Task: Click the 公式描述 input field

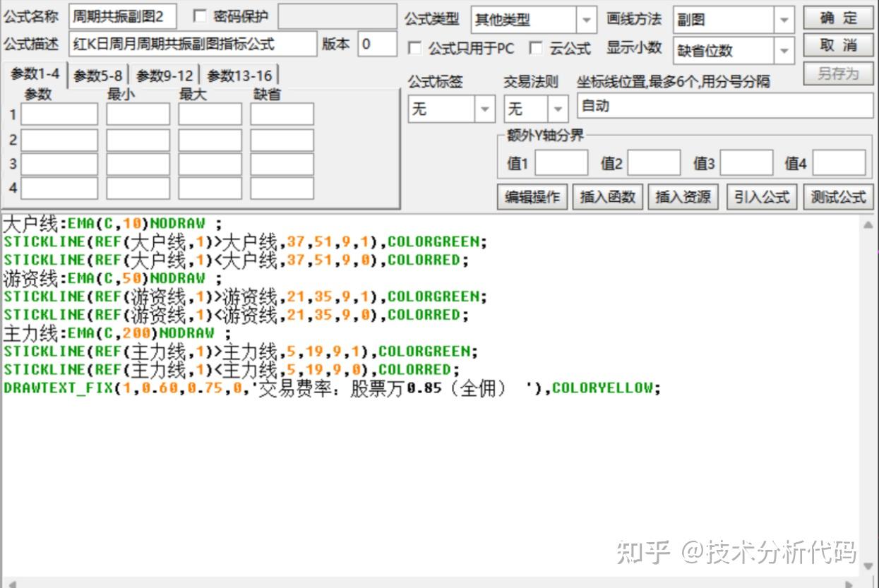Action: [x=193, y=44]
